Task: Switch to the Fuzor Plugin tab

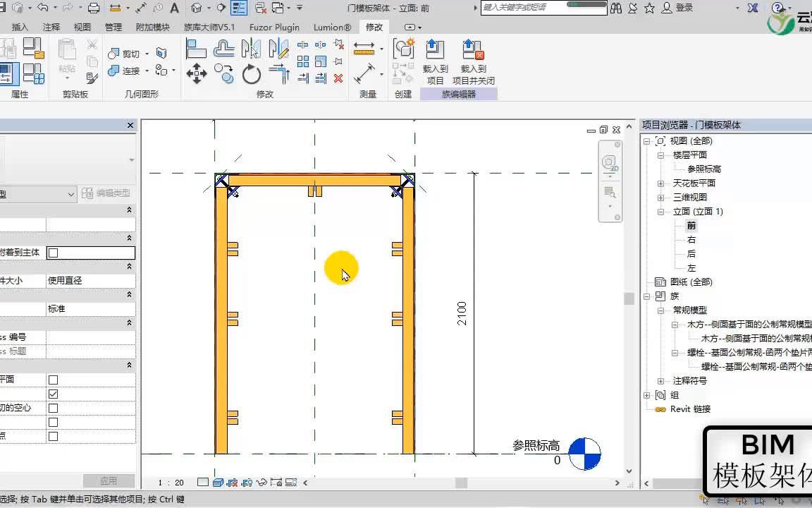Action: tap(274, 27)
